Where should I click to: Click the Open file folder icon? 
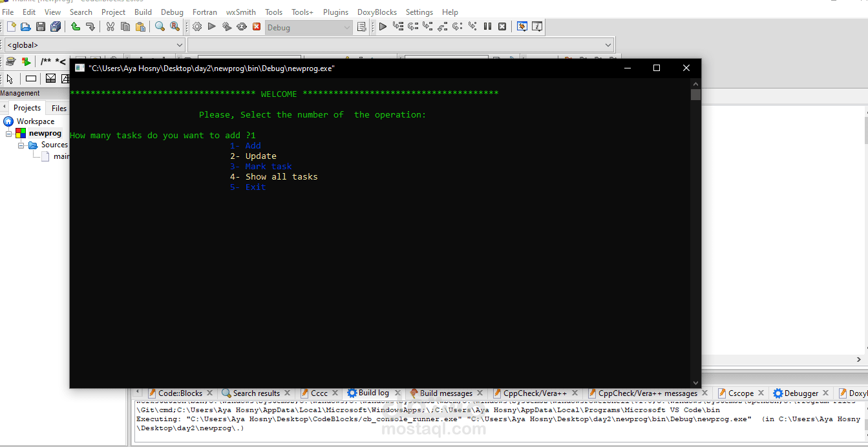pos(26,26)
